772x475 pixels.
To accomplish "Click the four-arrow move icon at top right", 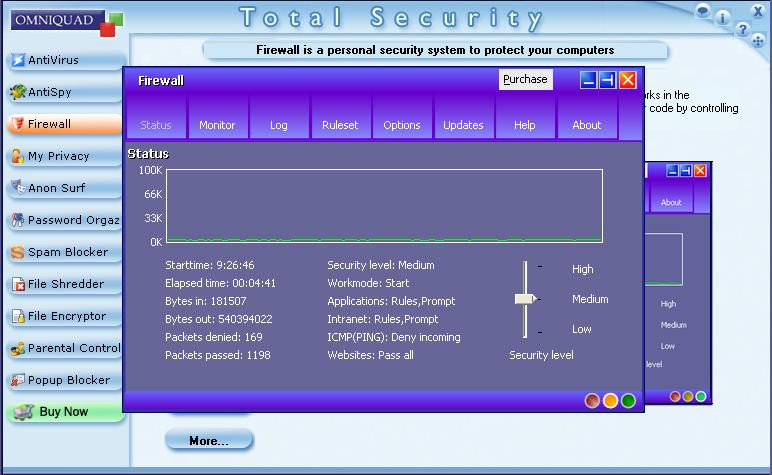I will (758, 41).
